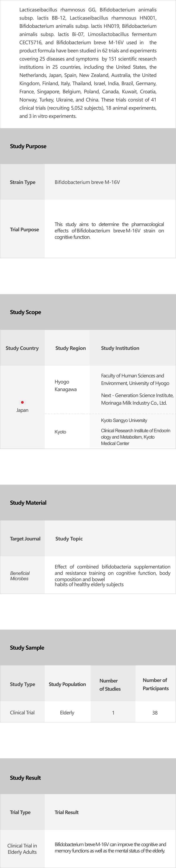Click the Bifidobacterium breve M-16V strain value
Screen dimensions: 176x868
(87, 182)
